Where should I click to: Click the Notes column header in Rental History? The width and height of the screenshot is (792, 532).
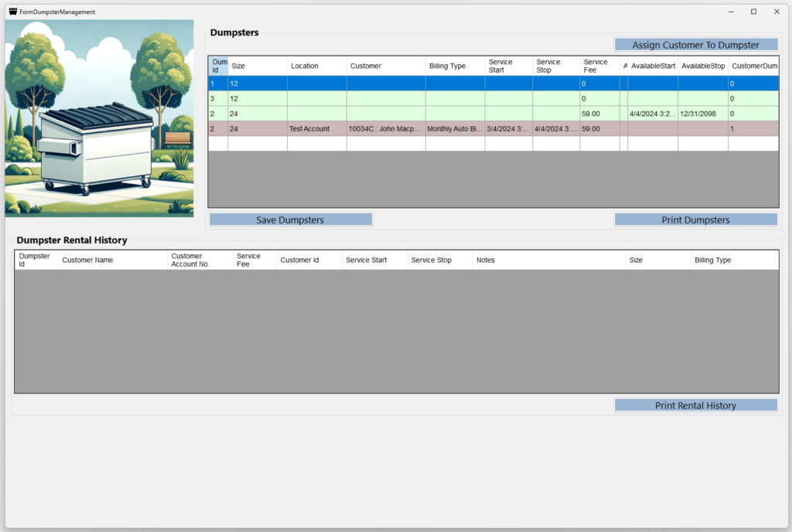[x=548, y=261]
